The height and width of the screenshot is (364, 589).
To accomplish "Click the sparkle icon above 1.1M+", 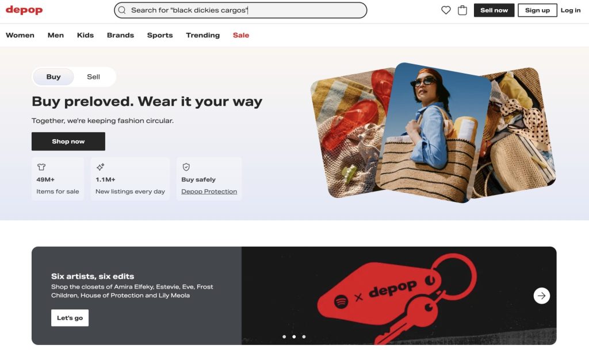I will [100, 167].
